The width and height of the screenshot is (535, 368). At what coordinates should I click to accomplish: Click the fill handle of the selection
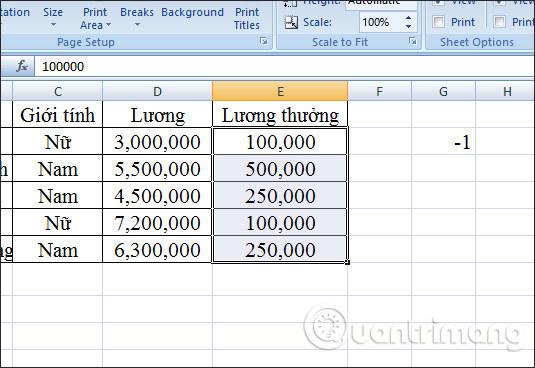click(347, 262)
